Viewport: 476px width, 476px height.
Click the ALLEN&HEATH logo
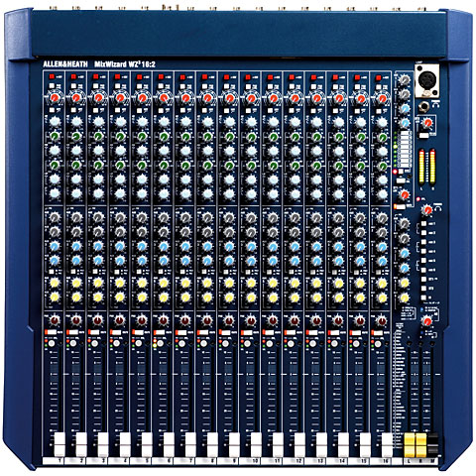65,64
